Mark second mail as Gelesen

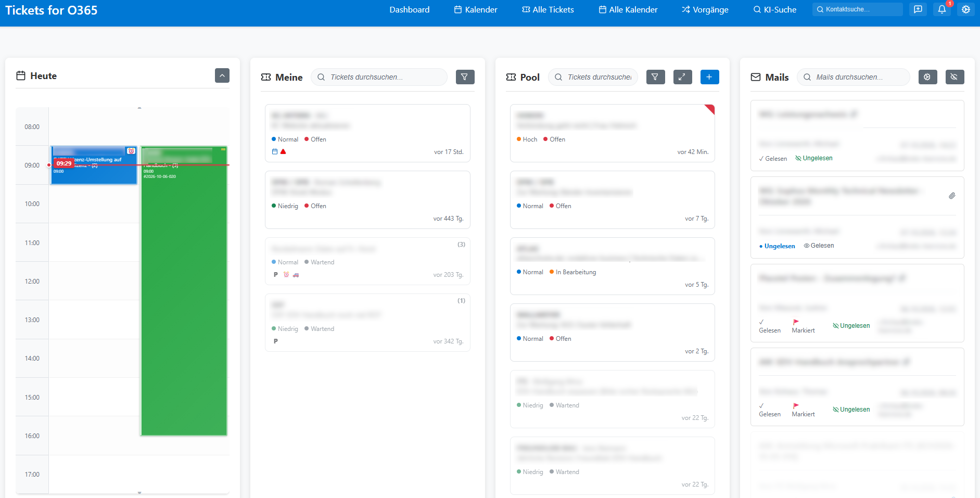[x=819, y=246]
